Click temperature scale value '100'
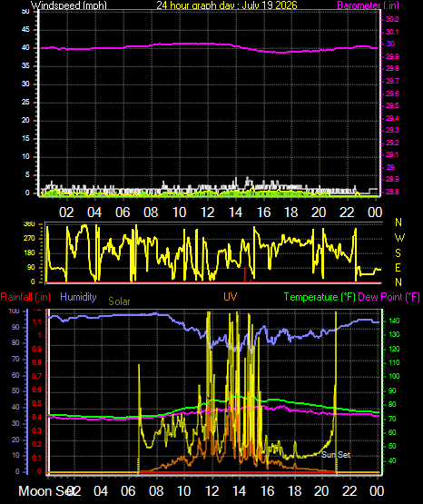 [394, 376]
